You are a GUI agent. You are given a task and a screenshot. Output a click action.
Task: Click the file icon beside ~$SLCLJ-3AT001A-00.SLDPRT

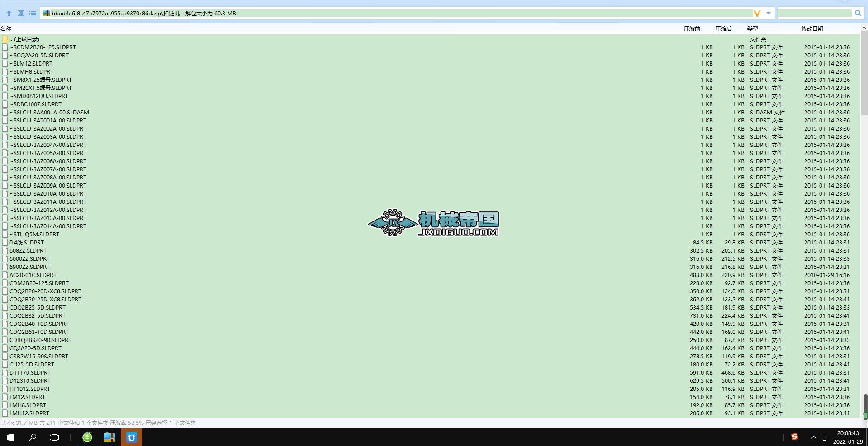tap(5, 121)
